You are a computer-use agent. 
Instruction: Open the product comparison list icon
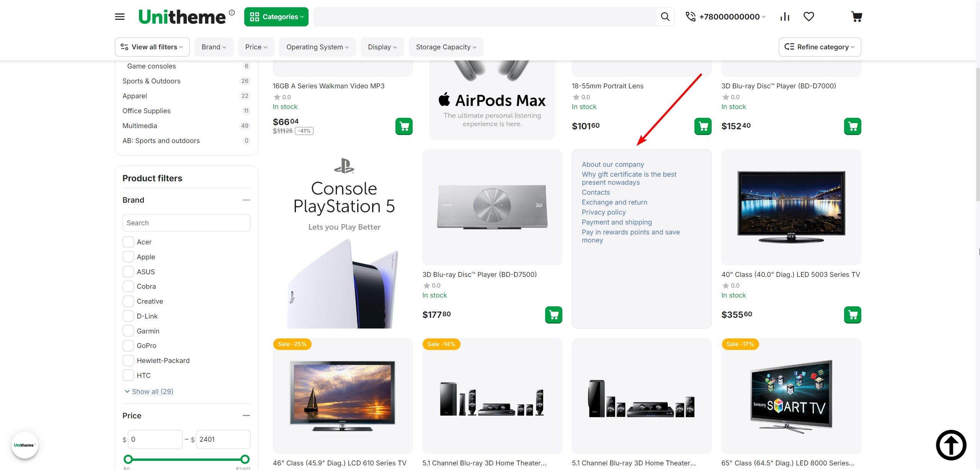(x=785, y=17)
